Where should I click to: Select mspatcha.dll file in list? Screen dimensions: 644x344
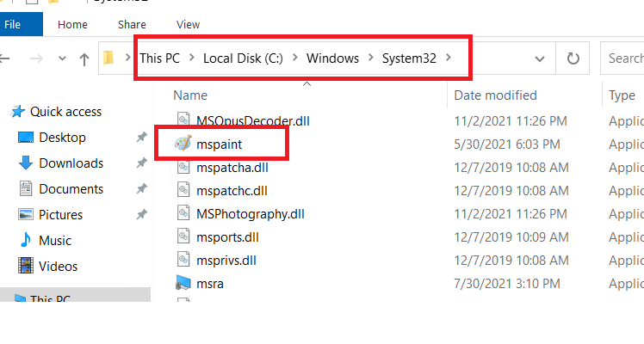227,167
